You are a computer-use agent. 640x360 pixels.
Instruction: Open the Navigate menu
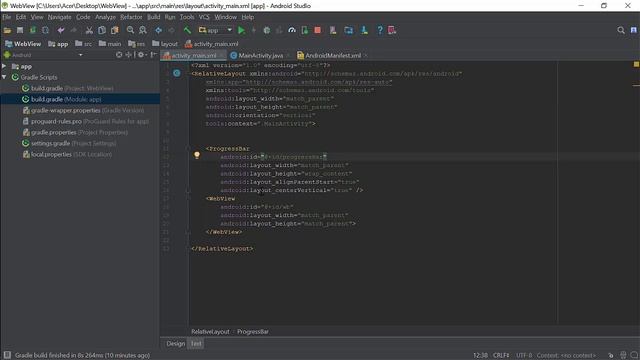point(59,17)
